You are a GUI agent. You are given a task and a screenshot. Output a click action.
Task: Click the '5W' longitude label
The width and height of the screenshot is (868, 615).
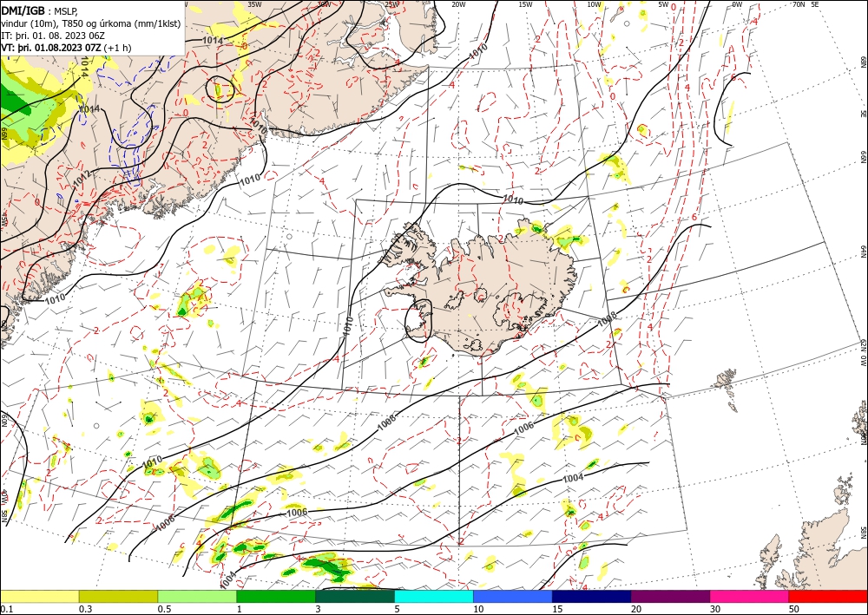[x=664, y=4]
